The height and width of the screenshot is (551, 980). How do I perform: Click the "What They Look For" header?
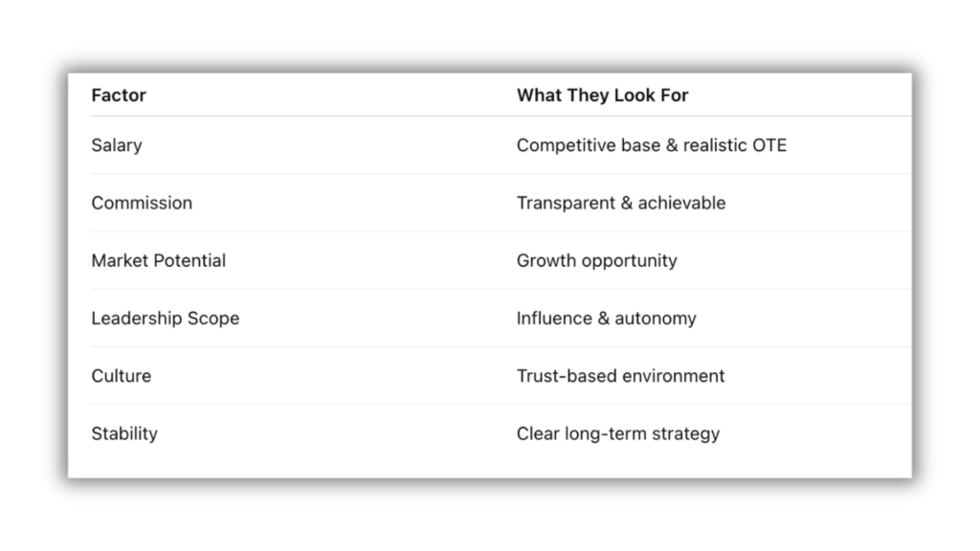tap(602, 96)
